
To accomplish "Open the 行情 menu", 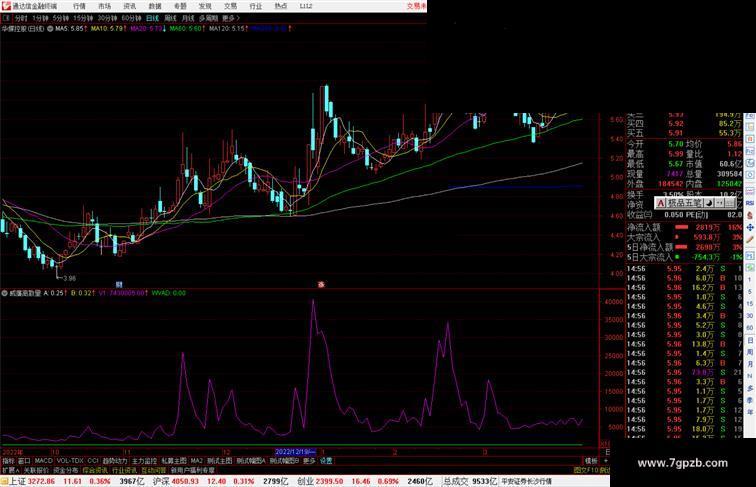I will coord(79,6).
